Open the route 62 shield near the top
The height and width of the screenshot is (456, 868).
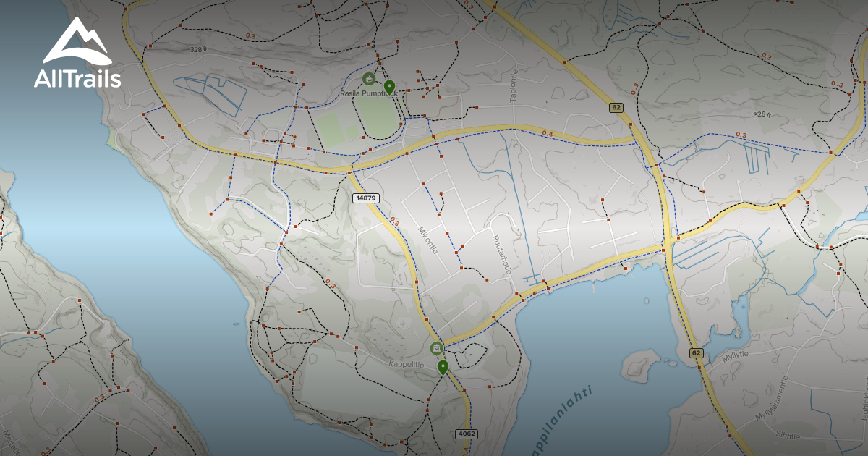coord(616,107)
